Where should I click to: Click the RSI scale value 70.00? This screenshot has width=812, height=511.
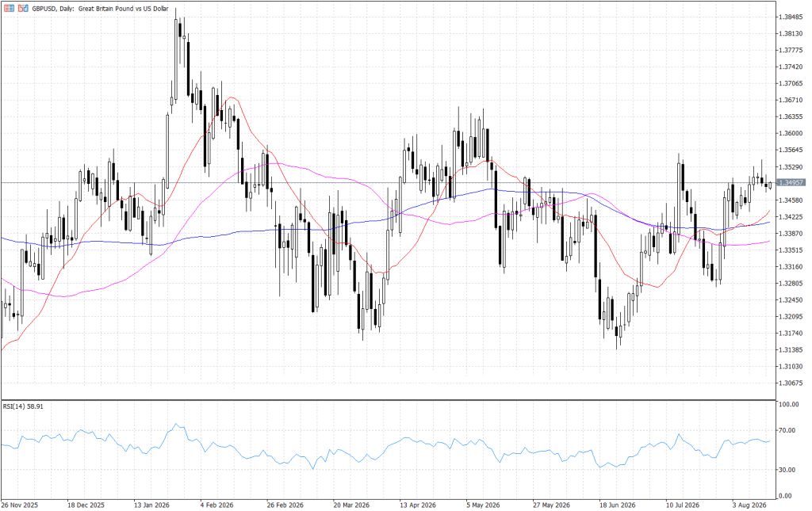tap(789, 430)
